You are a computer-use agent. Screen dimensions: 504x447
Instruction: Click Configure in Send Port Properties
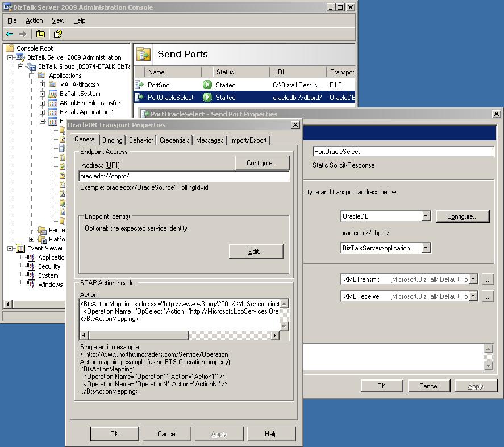[x=463, y=216]
